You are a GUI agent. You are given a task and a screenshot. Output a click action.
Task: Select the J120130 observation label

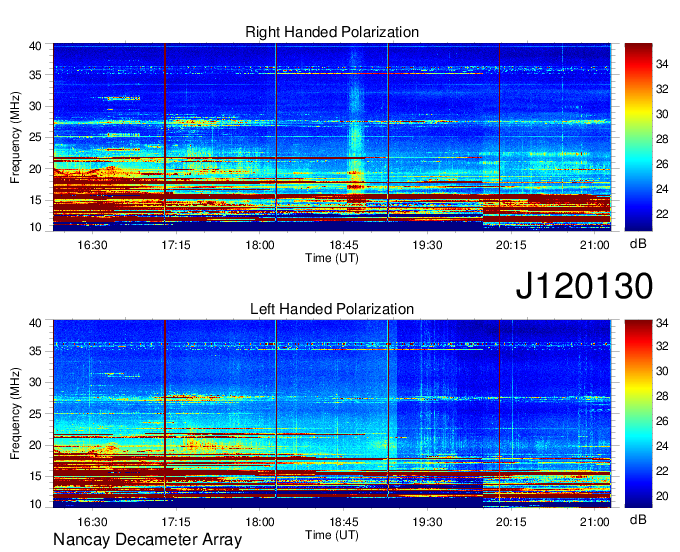[x=584, y=286]
